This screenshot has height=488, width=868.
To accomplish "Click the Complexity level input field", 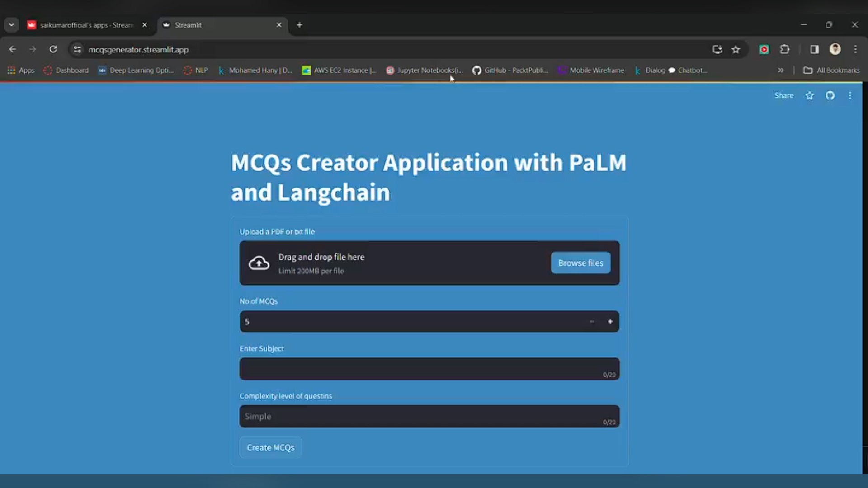I will pos(420,416).
